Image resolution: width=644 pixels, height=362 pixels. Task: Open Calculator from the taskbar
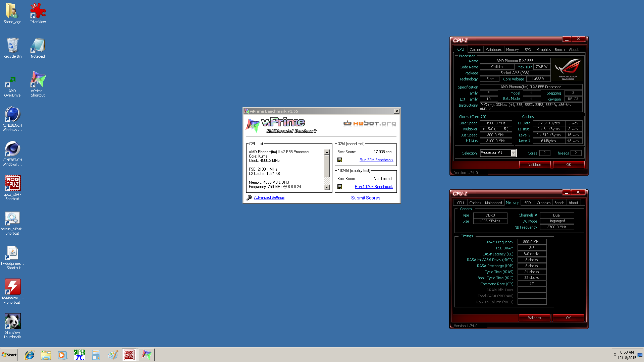click(x=96, y=355)
